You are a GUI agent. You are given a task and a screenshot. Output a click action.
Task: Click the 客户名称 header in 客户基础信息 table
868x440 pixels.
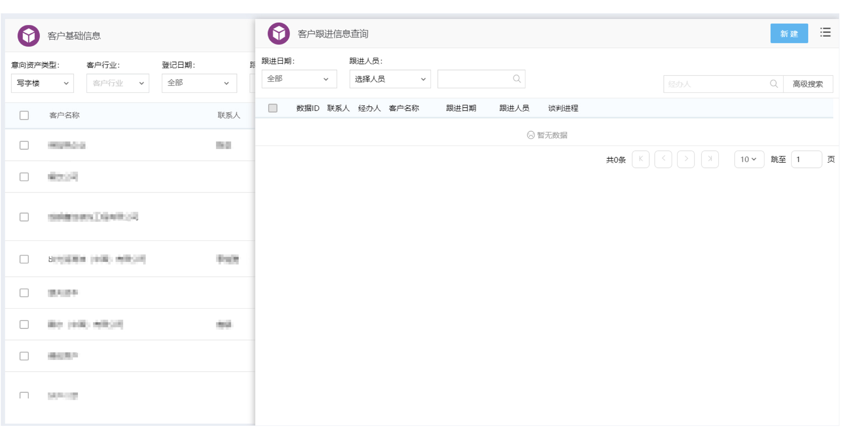tap(64, 115)
